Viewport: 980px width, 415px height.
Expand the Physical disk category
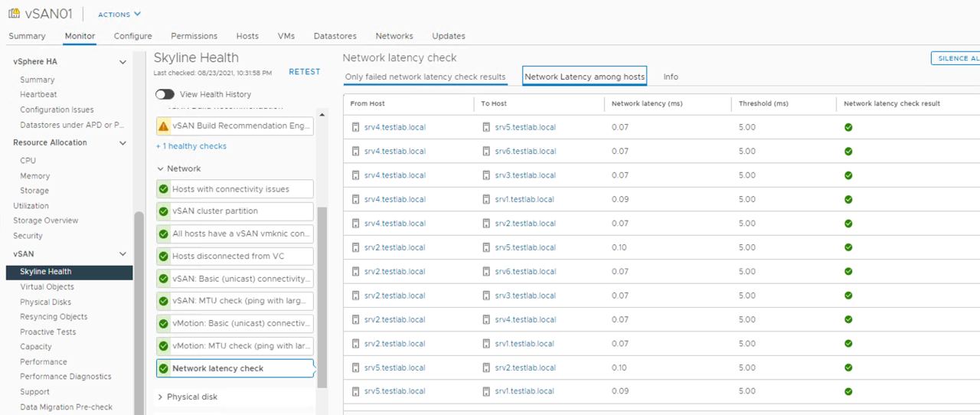160,397
